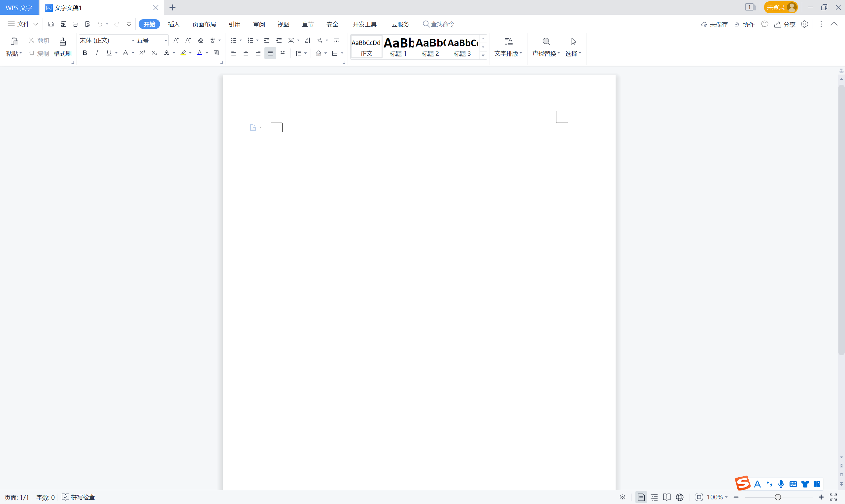
Task: Toggle justify alignment
Action: [x=270, y=53]
